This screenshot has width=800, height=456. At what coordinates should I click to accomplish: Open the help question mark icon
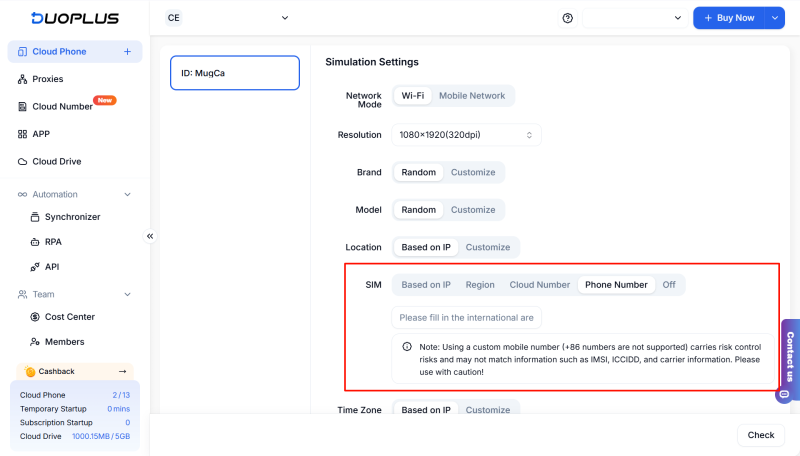coord(568,18)
